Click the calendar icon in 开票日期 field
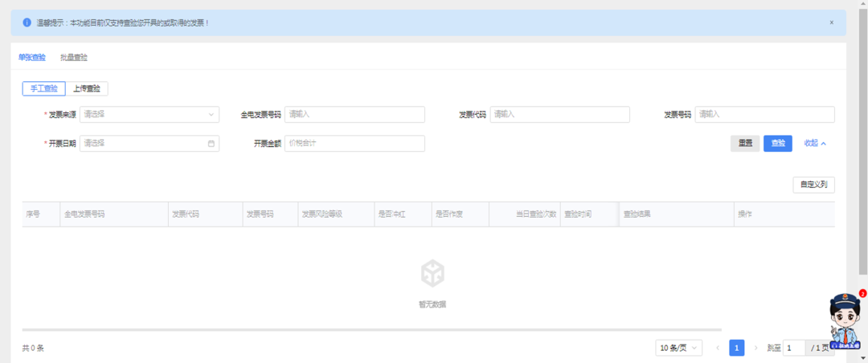The image size is (868, 363). click(211, 143)
